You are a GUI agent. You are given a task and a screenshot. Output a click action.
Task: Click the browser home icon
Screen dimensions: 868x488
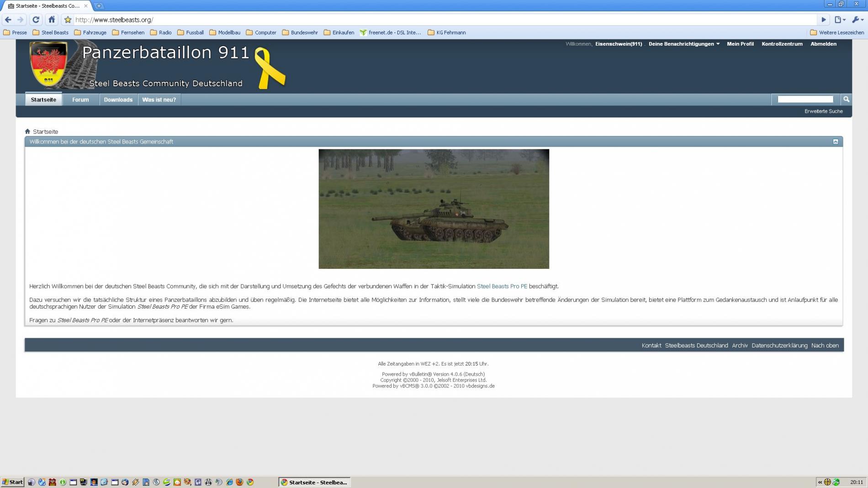coord(52,20)
